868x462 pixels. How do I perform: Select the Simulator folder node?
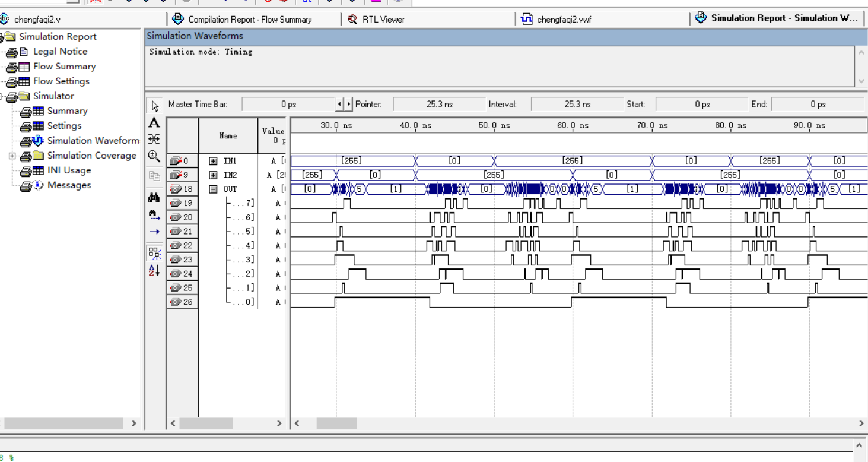click(x=53, y=96)
